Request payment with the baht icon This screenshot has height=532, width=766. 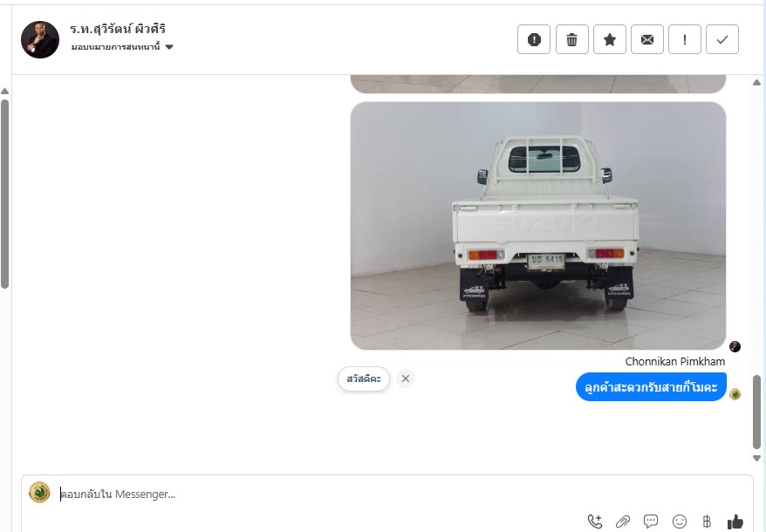707,522
